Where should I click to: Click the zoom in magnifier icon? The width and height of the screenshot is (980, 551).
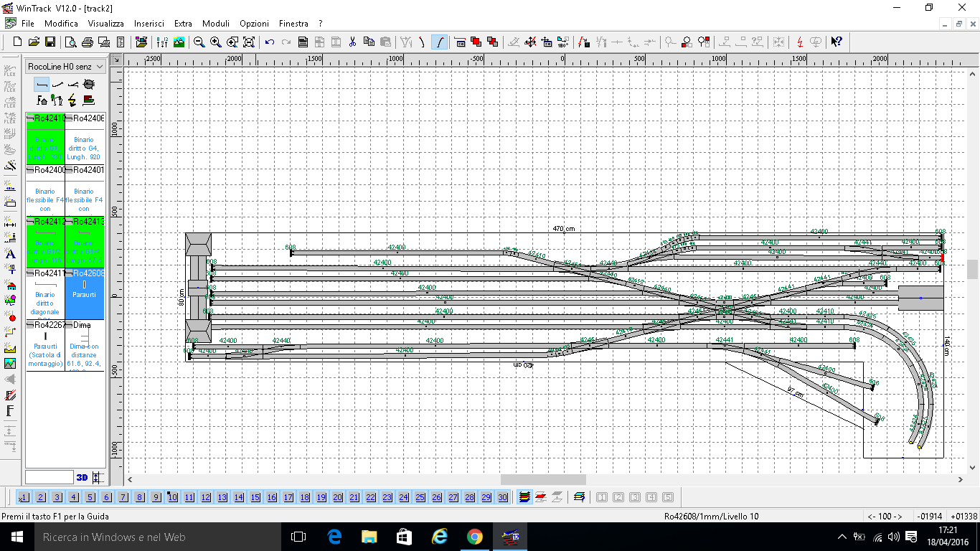[x=215, y=42]
